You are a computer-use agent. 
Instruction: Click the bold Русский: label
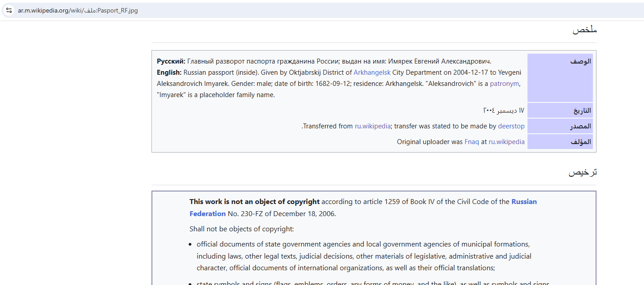tap(171, 61)
